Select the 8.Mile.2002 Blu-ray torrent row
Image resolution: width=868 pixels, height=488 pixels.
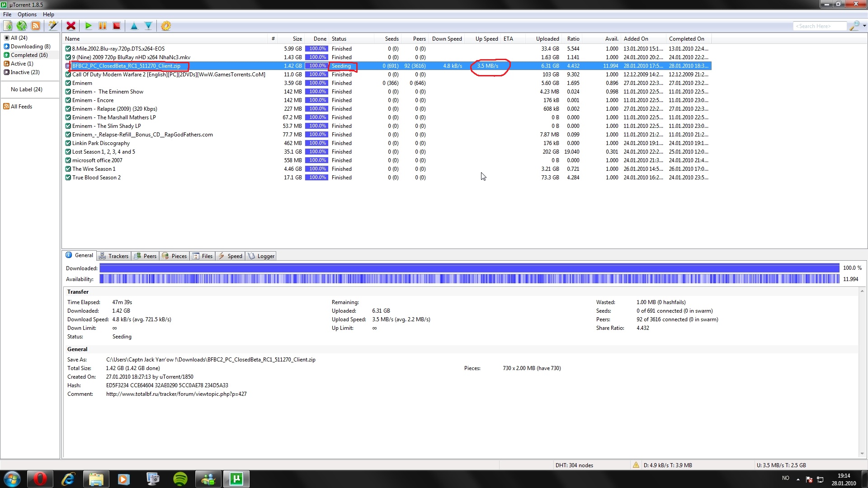[387, 49]
